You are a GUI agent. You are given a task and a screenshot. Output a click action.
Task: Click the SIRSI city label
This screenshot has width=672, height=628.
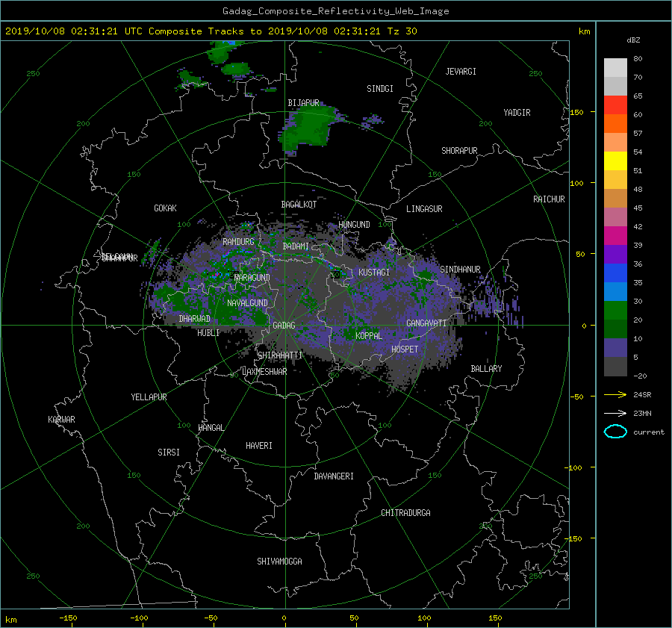[169, 453]
